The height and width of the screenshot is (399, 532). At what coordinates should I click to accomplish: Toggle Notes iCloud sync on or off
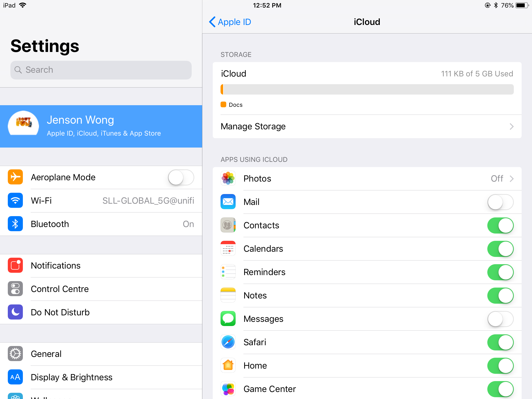[501, 295]
